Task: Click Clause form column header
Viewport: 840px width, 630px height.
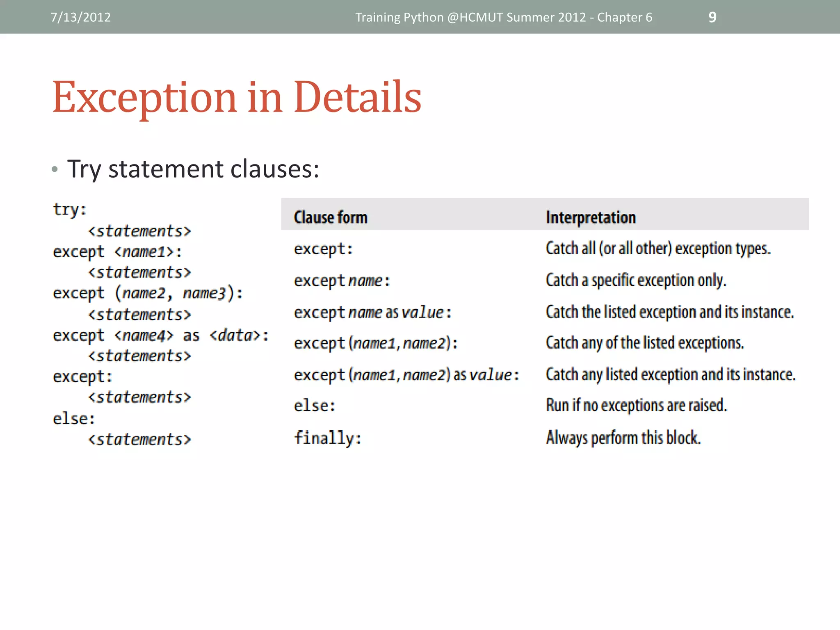Action: point(331,217)
